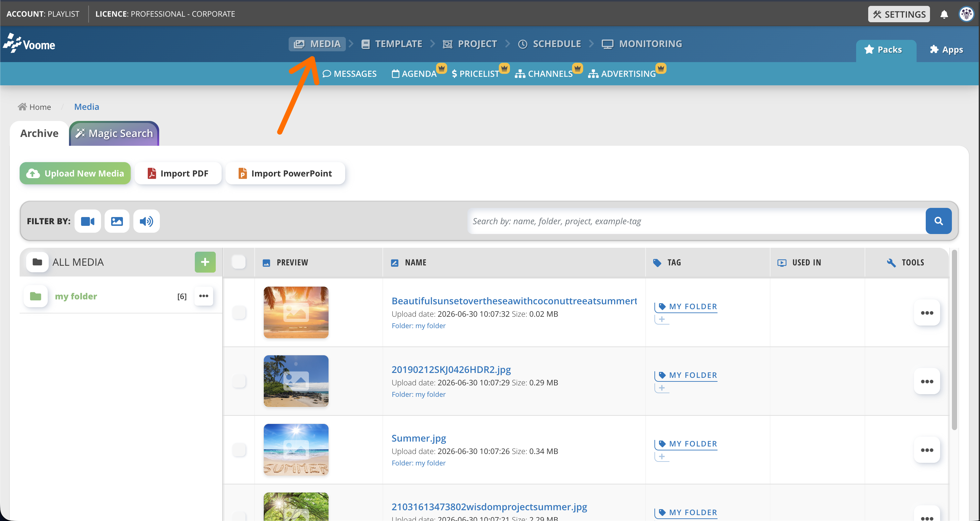Open the AGENDA submenu item

pos(414,74)
